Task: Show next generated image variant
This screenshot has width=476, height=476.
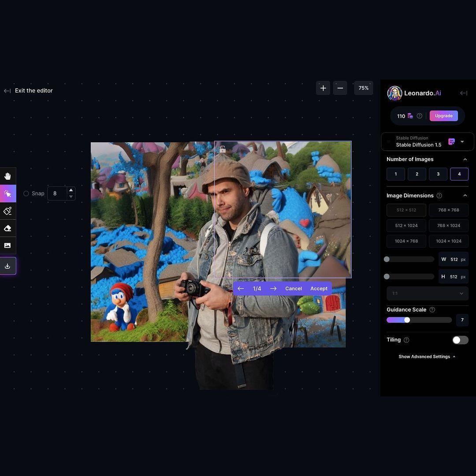Action: (273, 288)
